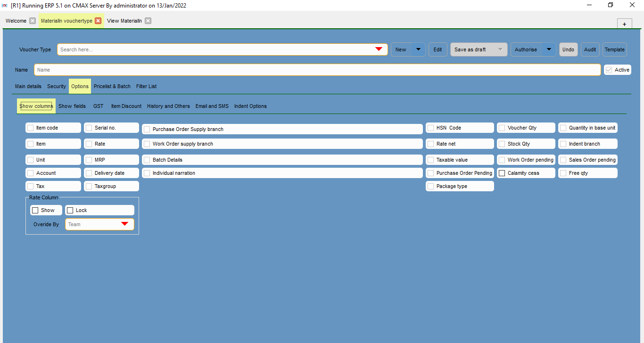
Task: Enable the Indent branch checkbox
Action: tap(563, 144)
